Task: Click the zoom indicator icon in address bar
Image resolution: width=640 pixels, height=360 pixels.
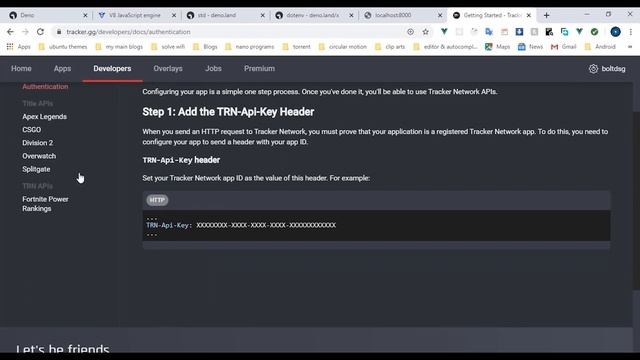Action: point(410,32)
